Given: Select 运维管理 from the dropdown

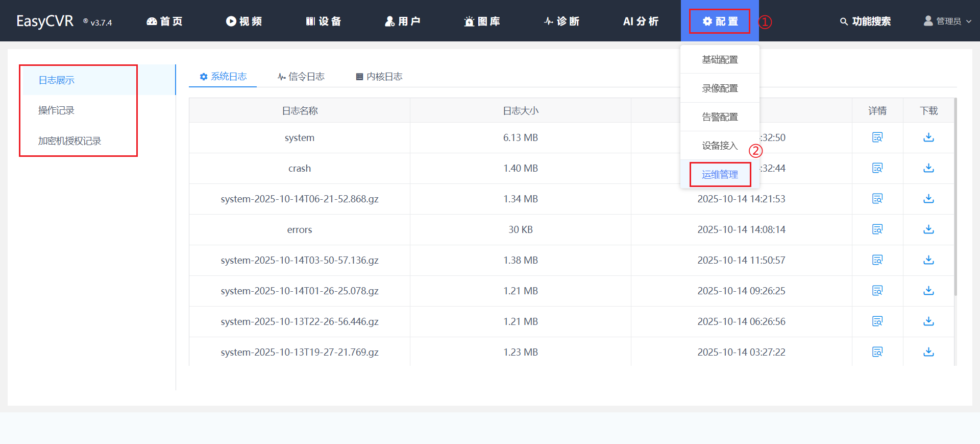Looking at the screenshot, I should (x=720, y=175).
